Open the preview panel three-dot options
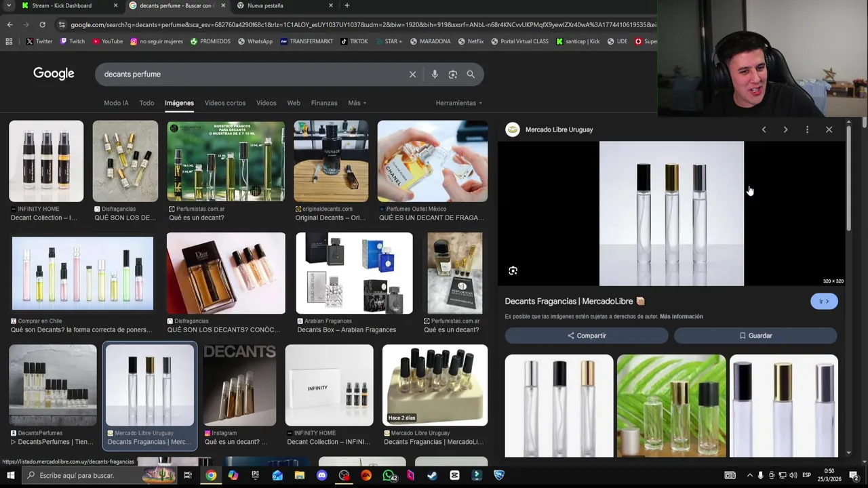Viewport: 868px width, 488px height. 807,129
